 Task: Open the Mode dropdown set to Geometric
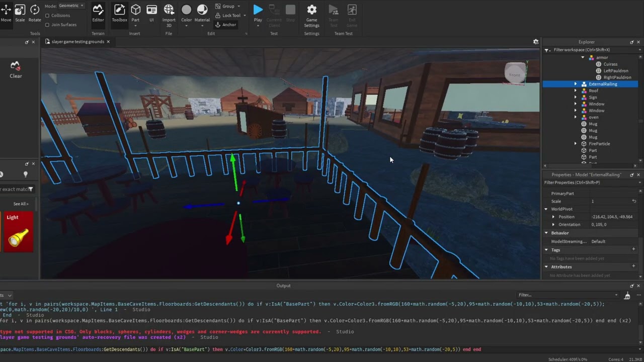pos(70,6)
